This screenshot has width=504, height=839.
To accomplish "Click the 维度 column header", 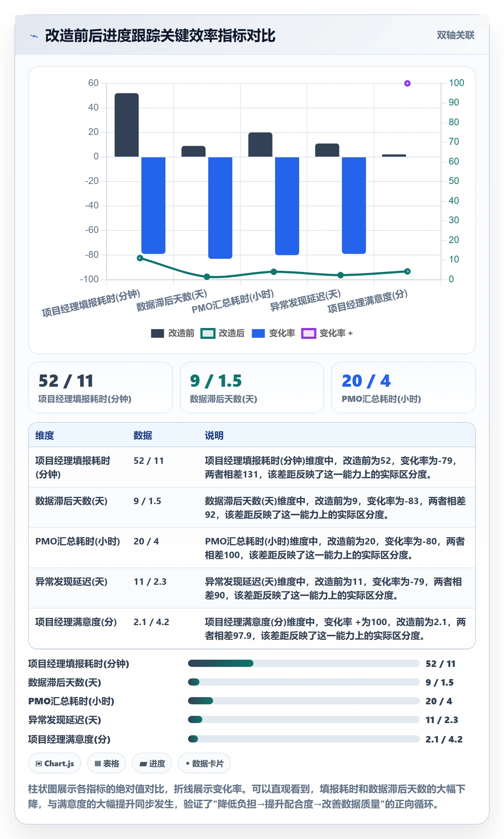I will click(45, 435).
